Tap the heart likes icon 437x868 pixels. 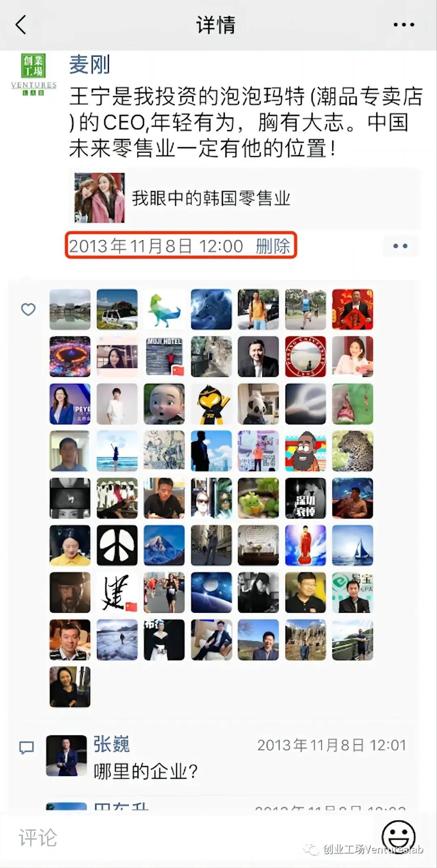tap(28, 310)
